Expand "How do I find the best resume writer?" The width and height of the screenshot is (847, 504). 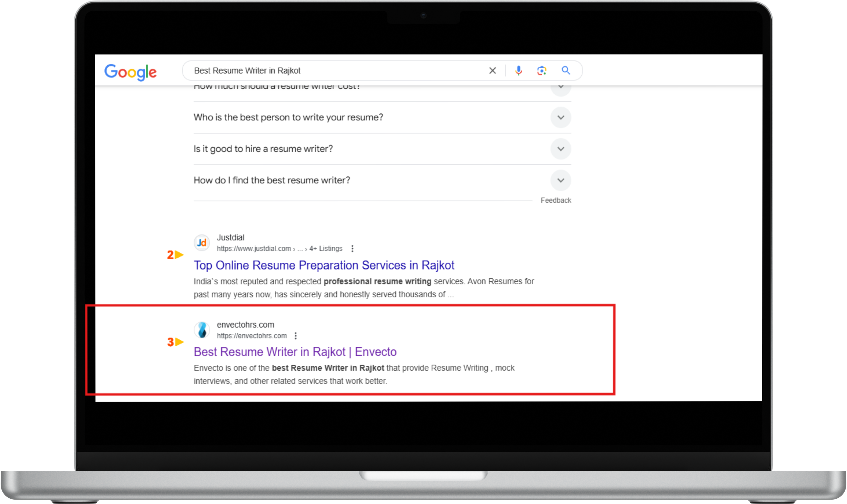pos(561,180)
